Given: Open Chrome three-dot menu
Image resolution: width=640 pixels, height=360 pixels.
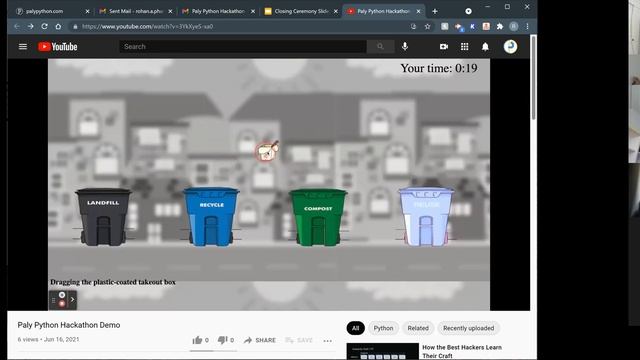Looking at the screenshot, I should click(x=527, y=26).
